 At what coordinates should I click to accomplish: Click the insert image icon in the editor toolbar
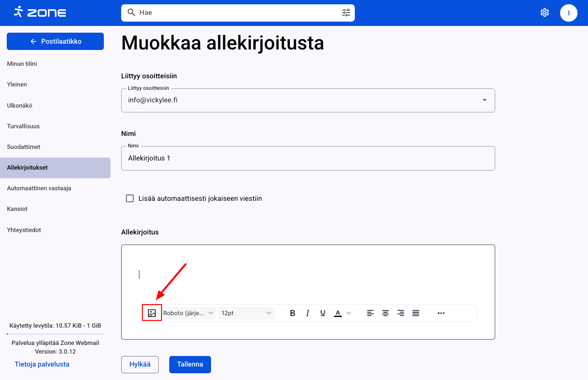[x=152, y=313]
